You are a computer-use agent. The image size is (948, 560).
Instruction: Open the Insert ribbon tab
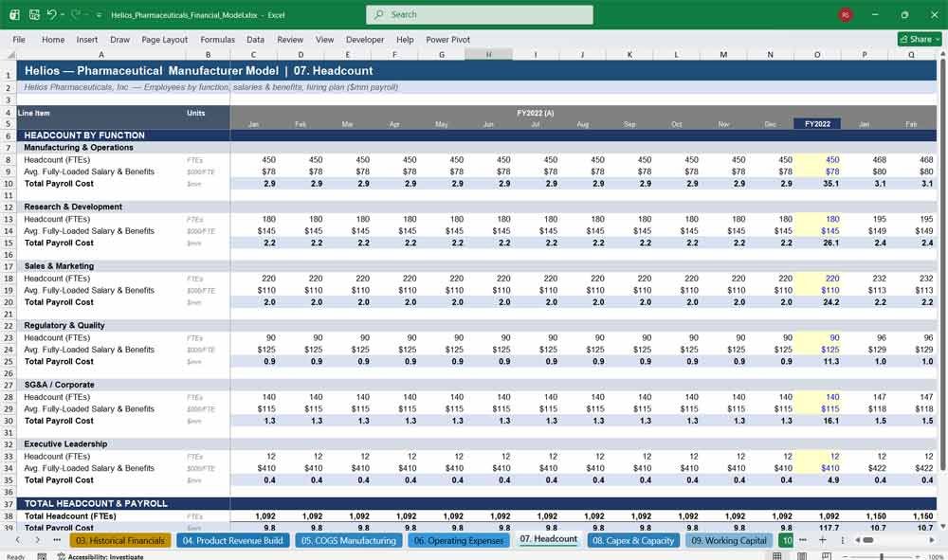click(x=87, y=39)
